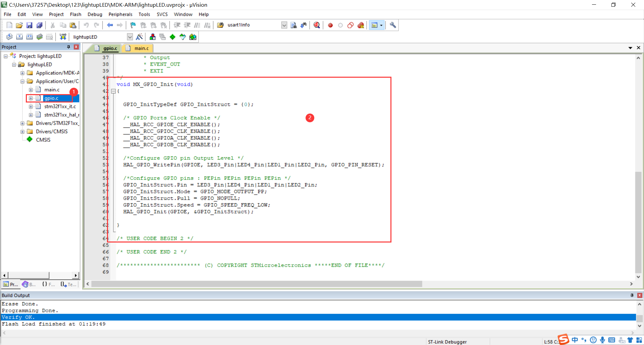Screen dimensions: 644x345
Task: Open the Flash menu
Action: coord(75,14)
